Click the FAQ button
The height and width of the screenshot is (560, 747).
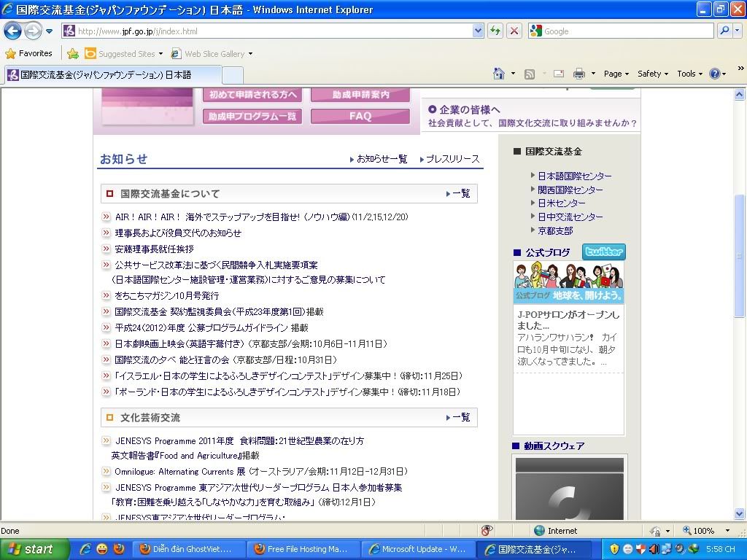[x=360, y=116]
